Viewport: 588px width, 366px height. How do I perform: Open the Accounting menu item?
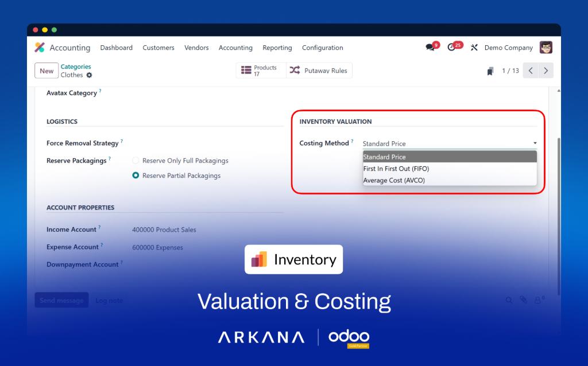pos(235,48)
